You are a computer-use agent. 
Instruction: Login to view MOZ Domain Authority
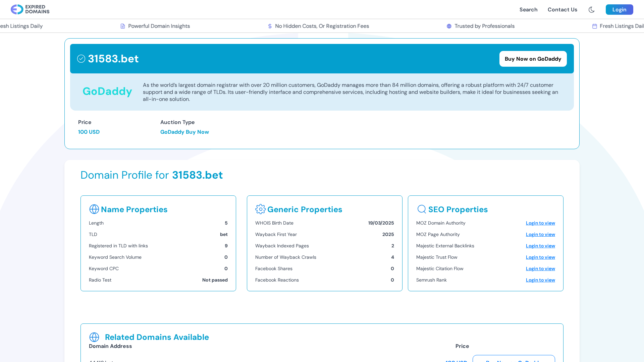pyautogui.click(x=540, y=223)
